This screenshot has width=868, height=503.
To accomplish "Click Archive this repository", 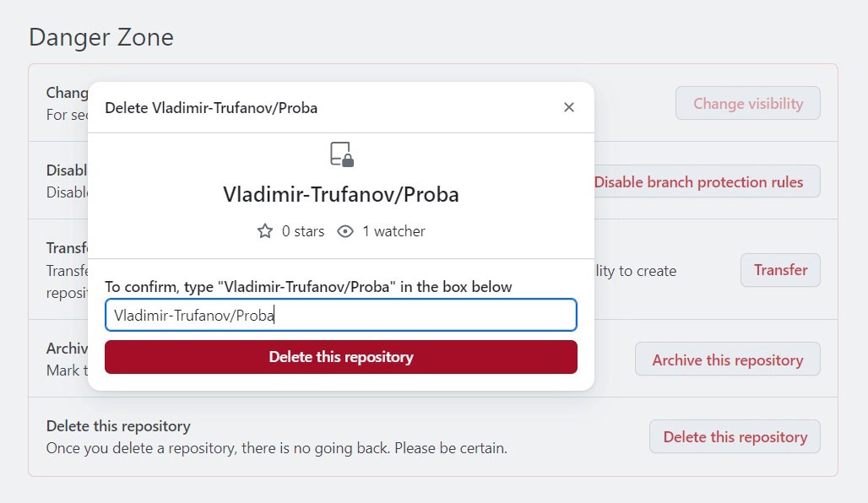I will click(727, 359).
